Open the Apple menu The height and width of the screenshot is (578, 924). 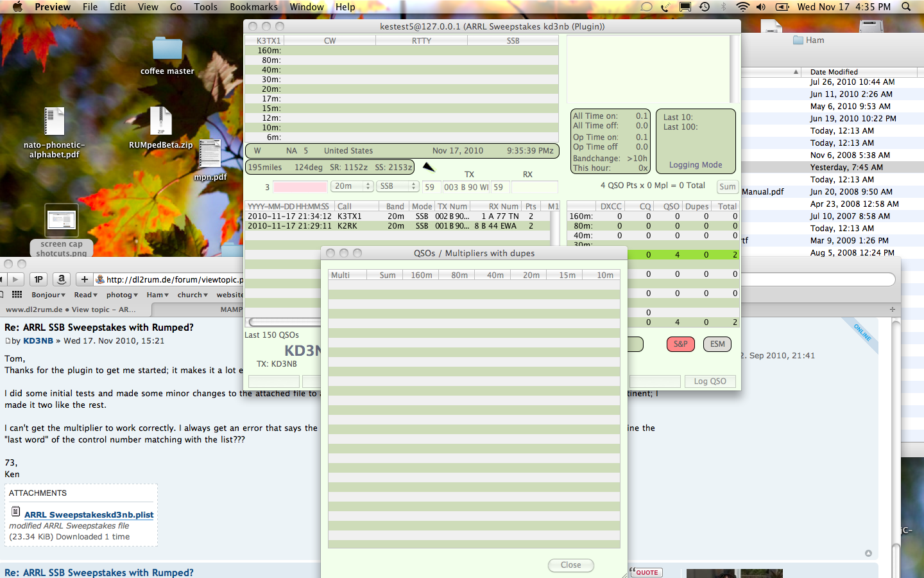(x=17, y=7)
